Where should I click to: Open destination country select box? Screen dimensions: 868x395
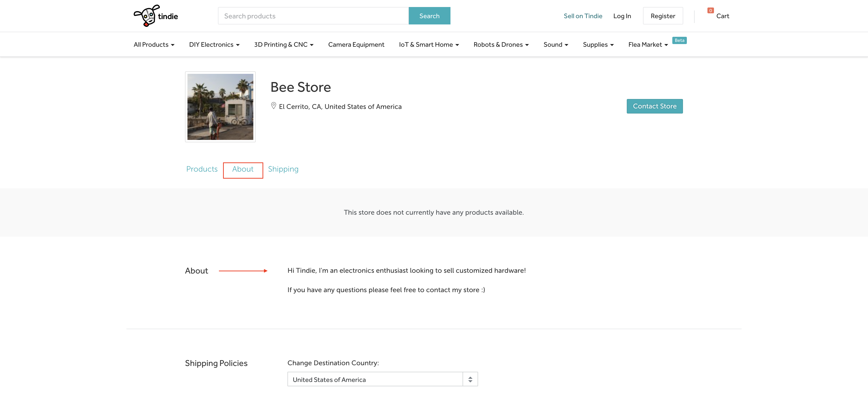pyautogui.click(x=382, y=380)
